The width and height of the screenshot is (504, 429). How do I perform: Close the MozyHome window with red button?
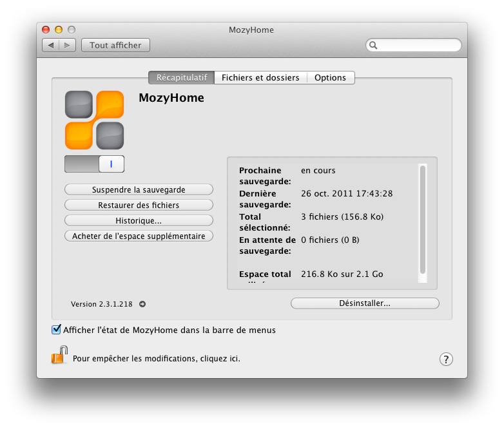46,30
